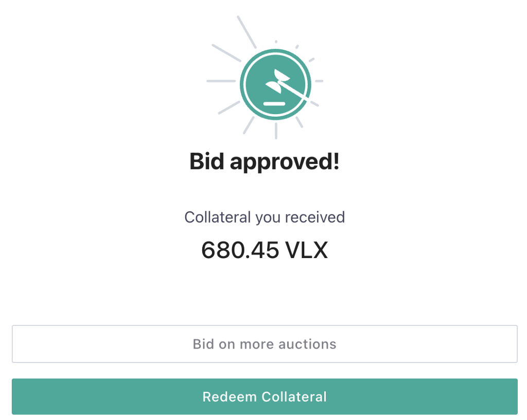
Task: Click the short gray ray right of the badge
Action: point(319,81)
